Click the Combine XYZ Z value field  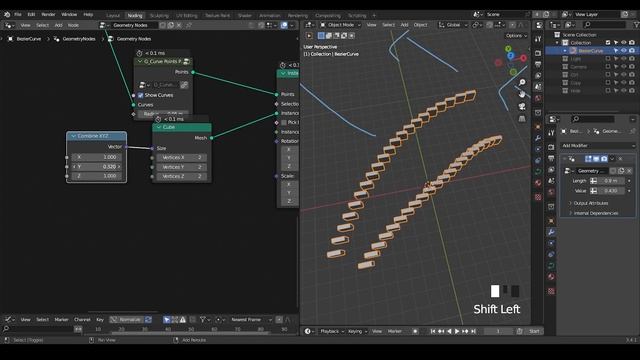[x=96, y=176]
